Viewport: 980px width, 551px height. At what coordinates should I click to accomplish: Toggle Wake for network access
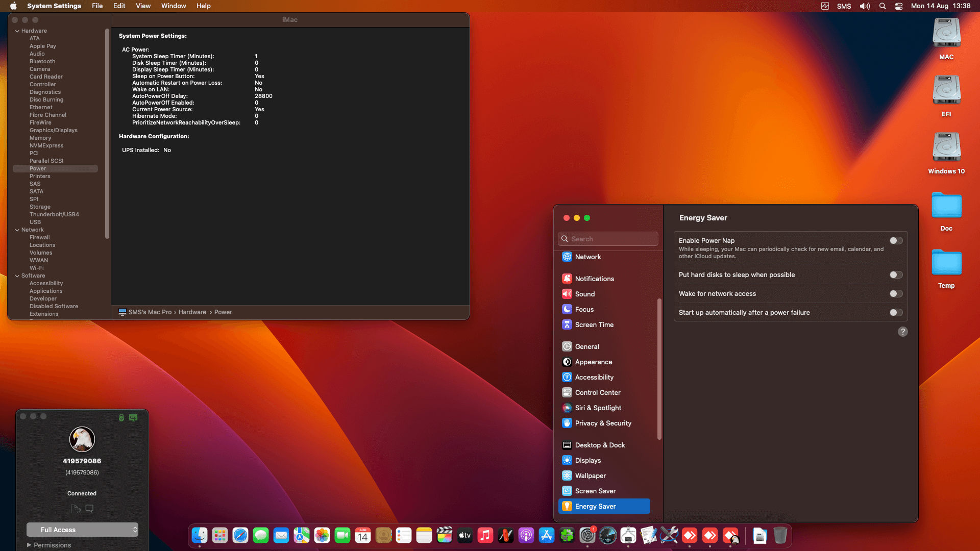(x=896, y=294)
